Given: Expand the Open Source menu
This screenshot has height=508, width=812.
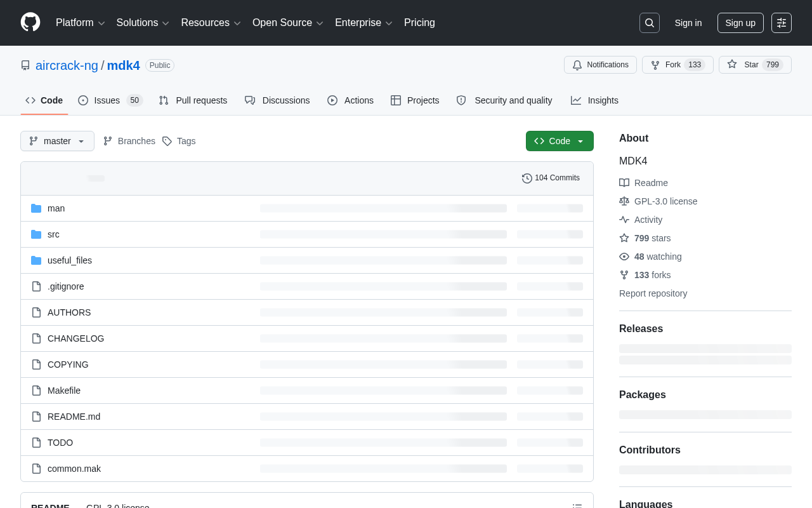Looking at the screenshot, I should coord(288,23).
